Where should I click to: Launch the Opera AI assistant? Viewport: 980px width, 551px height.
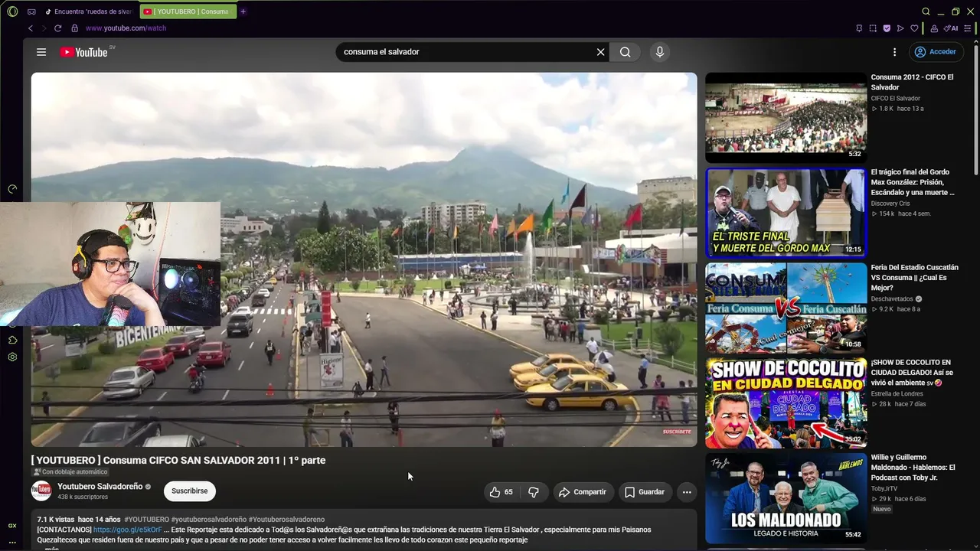click(x=951, y=28)
